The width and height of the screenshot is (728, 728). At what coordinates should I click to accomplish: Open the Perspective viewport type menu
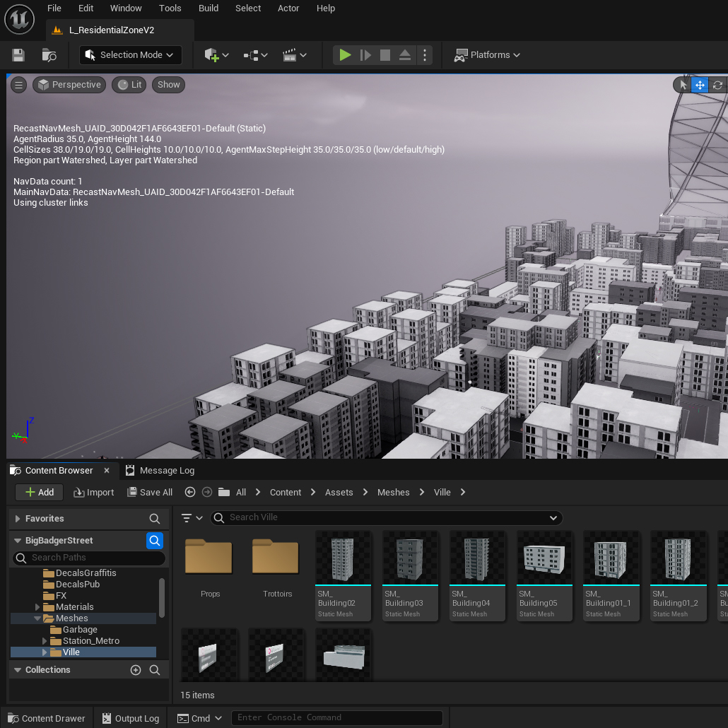click(70, 85)
